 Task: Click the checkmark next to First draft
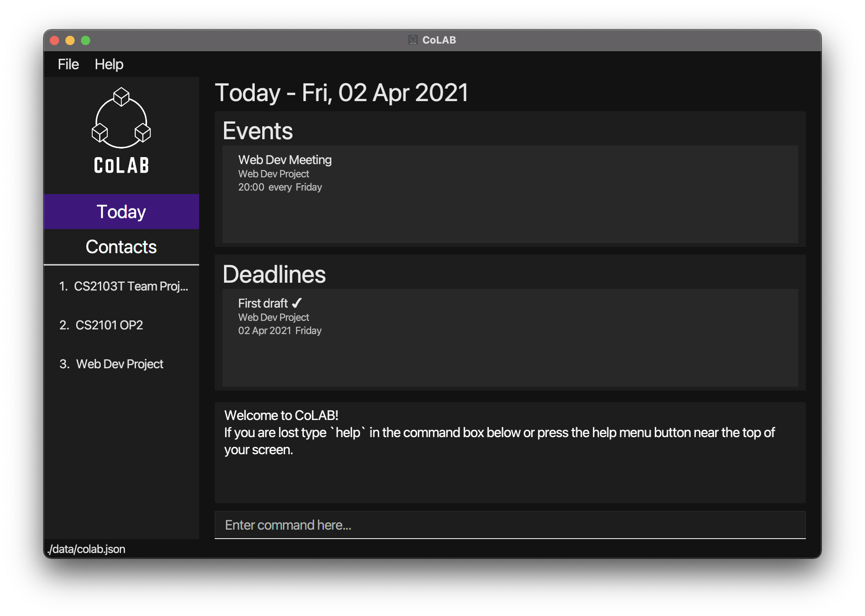click(297, 303)
